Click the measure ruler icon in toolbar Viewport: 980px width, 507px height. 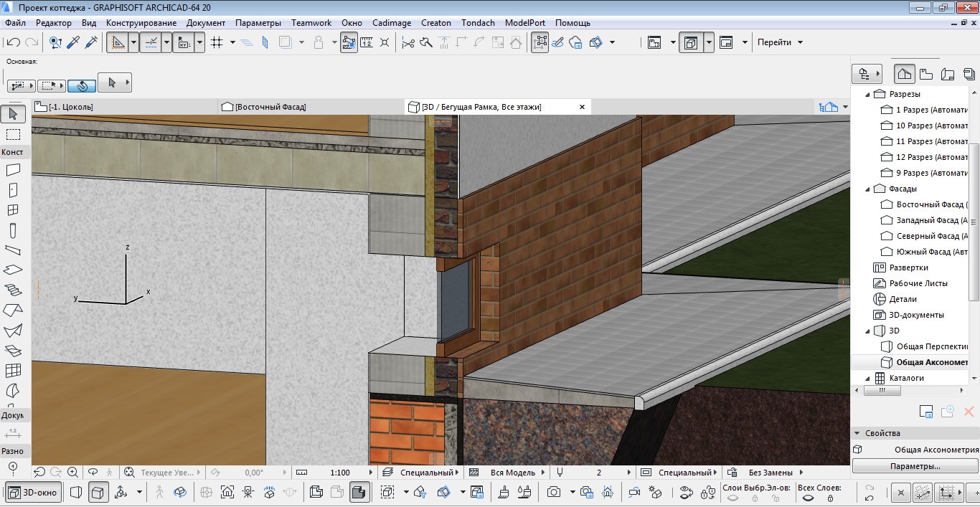tap(367, 43)
